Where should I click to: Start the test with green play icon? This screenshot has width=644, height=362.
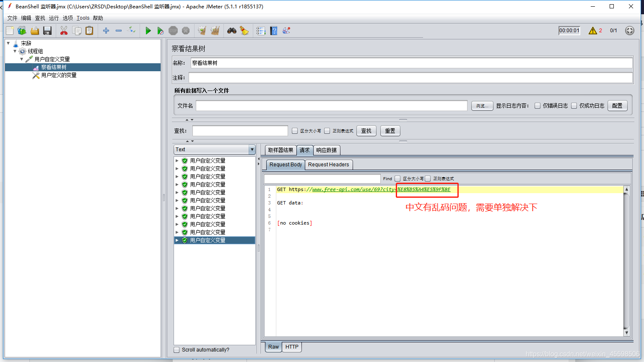point(148,31)
